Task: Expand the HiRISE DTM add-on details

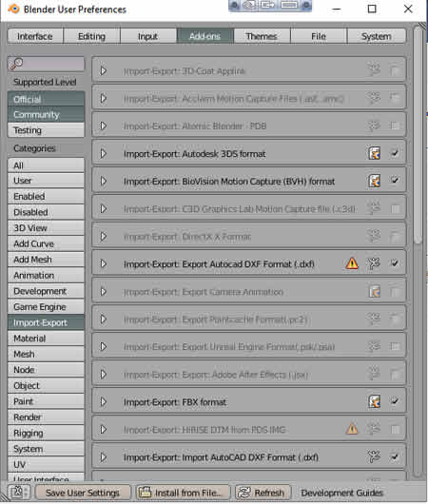Action: tap(104, 429)
